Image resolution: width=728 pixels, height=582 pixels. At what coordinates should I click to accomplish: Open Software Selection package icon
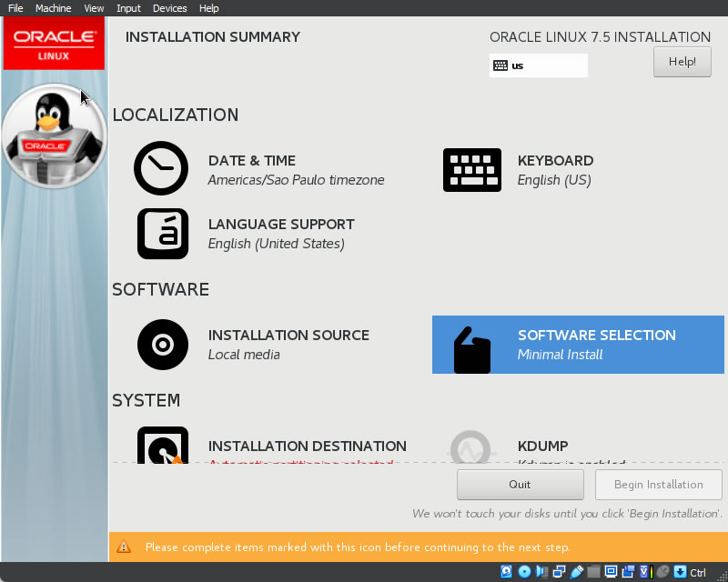point(471,350)
